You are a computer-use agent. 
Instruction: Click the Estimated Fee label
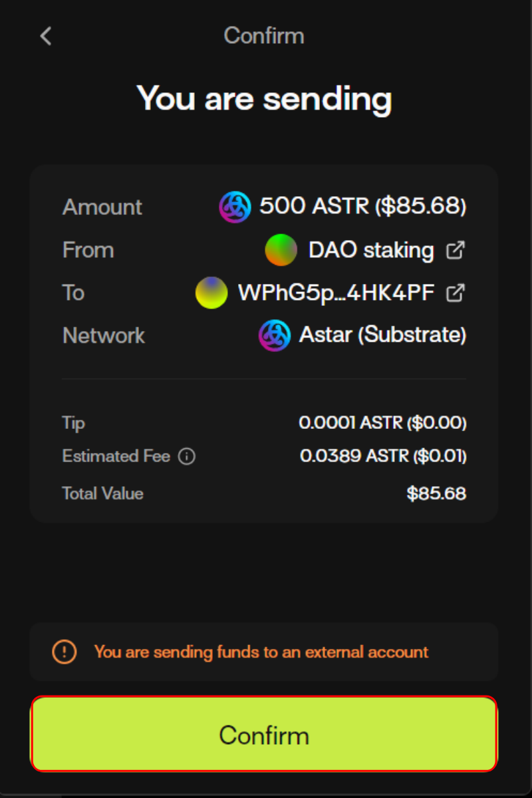(x=116, y=456)
